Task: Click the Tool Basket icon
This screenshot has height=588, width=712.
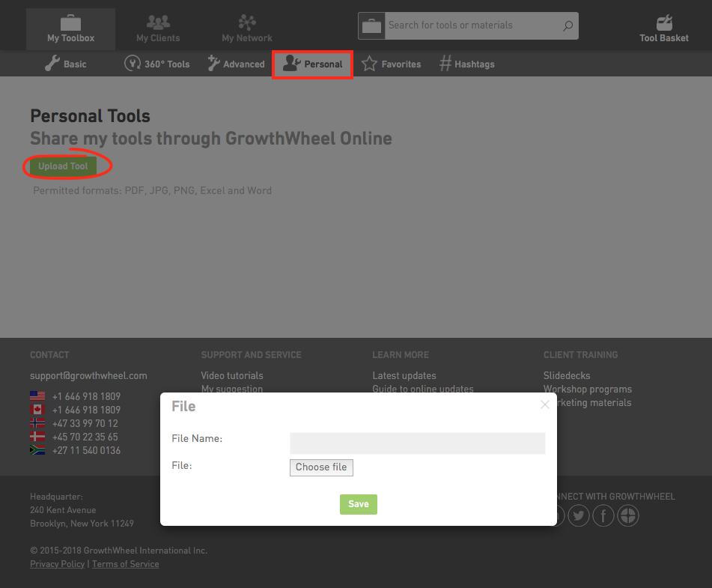Action: tap(664, 22)
